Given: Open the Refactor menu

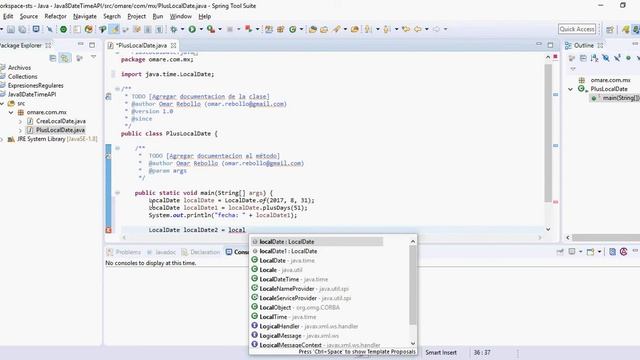Looking at the screenshot, I should (x=55, y=16).
